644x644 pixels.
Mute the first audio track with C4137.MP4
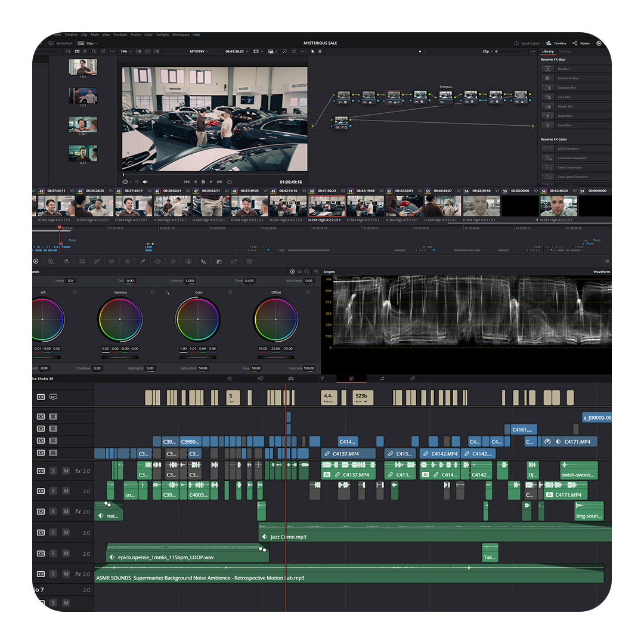pos(66,471)
